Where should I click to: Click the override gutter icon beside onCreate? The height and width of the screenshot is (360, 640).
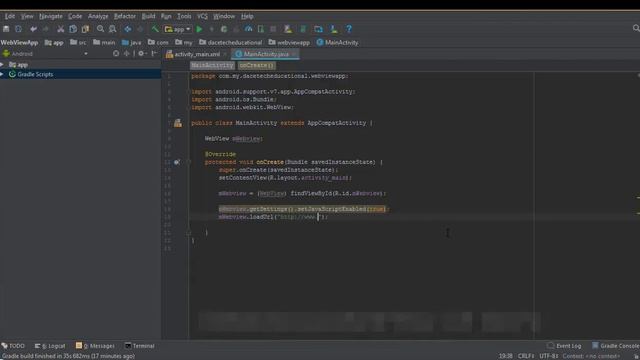click(177, 162)
